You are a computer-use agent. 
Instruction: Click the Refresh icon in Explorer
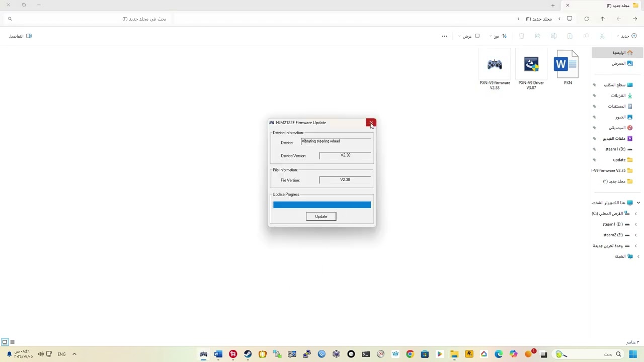586,19
